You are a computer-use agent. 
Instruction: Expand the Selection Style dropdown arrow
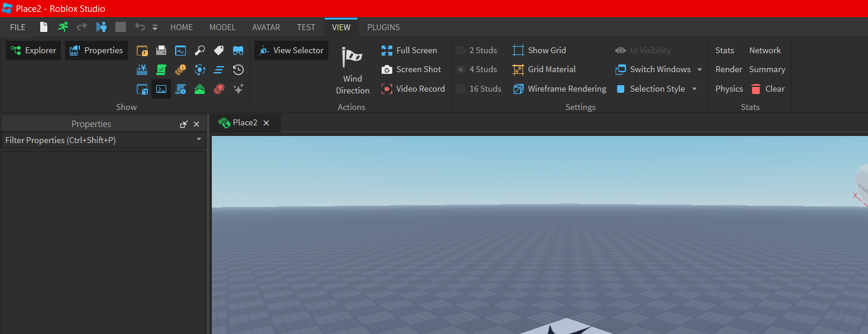point(694,89)
